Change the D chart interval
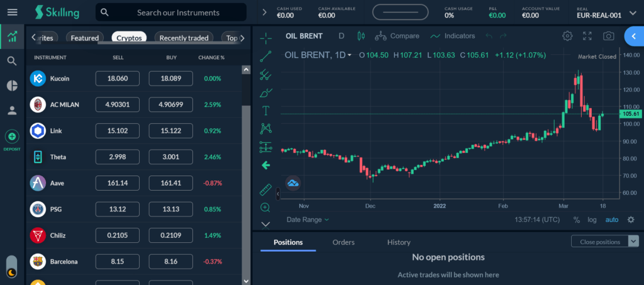The width and height of the screenshot is (644, 285). 341,36
